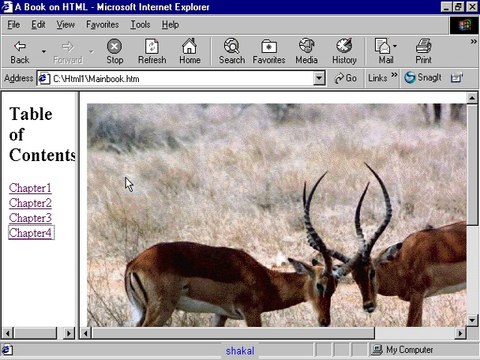Go back with the Back toolbar button
The height and width of the screenshot is (360, 480).
[x=20, y=52]
